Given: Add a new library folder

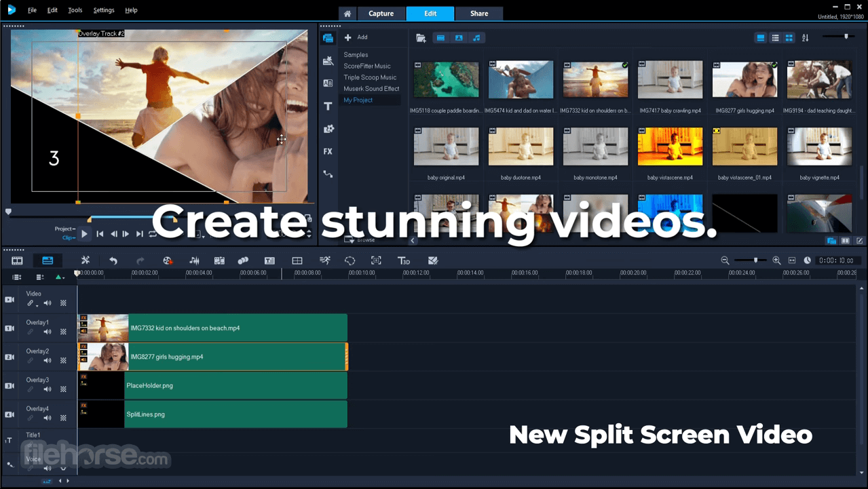Looking at the screenshot, I should click(356, 37).
